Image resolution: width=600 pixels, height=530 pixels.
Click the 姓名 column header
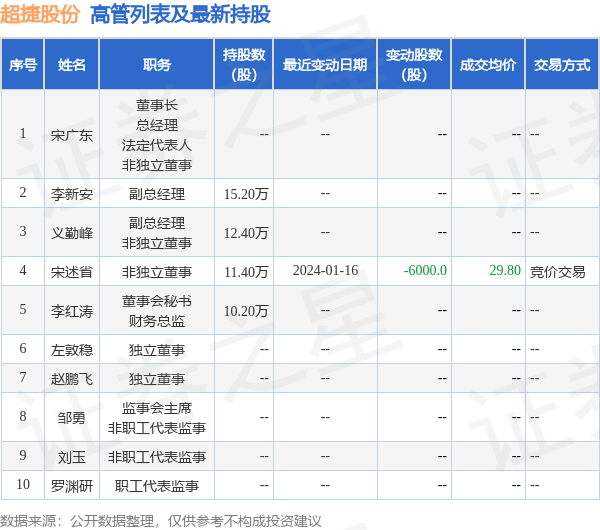[x=72, y=65]
